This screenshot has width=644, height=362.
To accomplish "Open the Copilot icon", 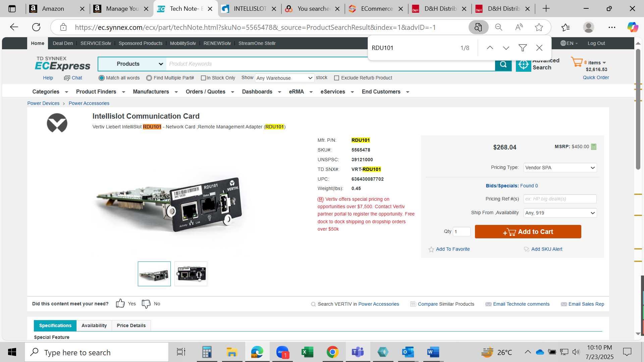I will 633,27.
